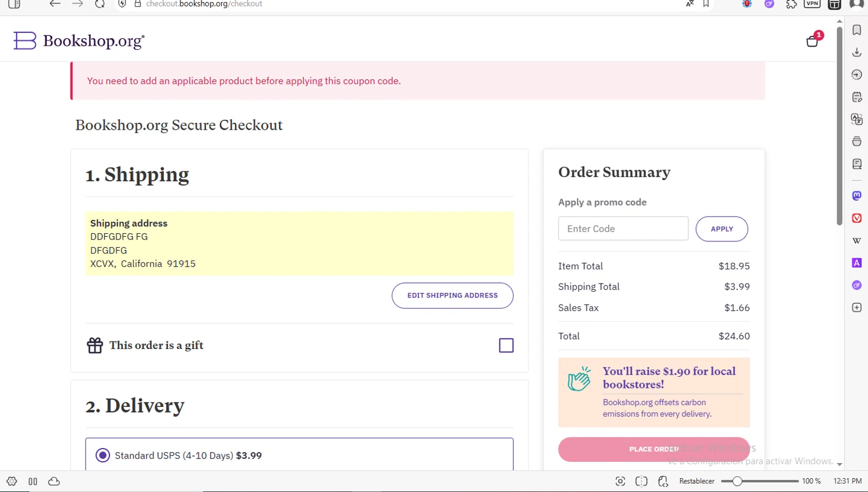
Task: Click Restablecer to reset zoom
Action: coord(697,482)
